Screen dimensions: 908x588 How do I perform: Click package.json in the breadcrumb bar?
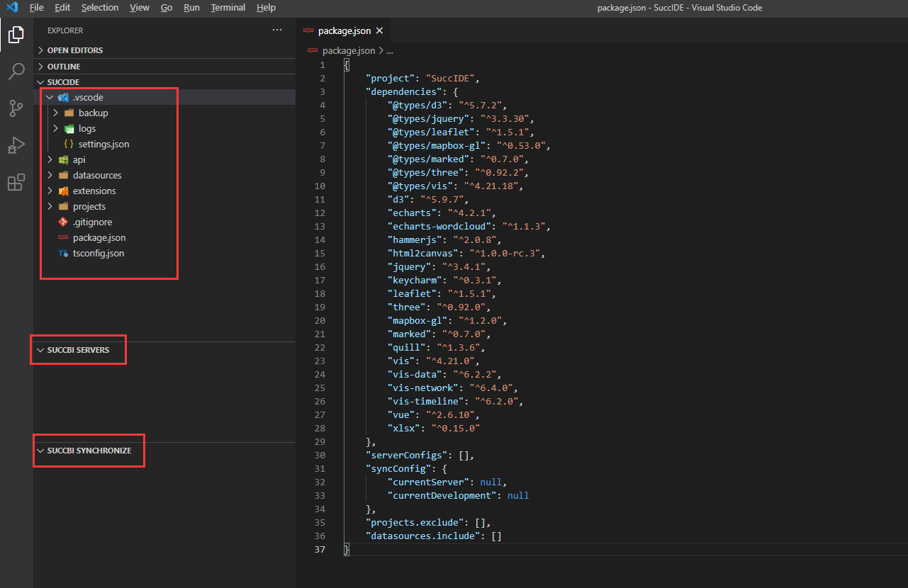click(x=348, y=50)
